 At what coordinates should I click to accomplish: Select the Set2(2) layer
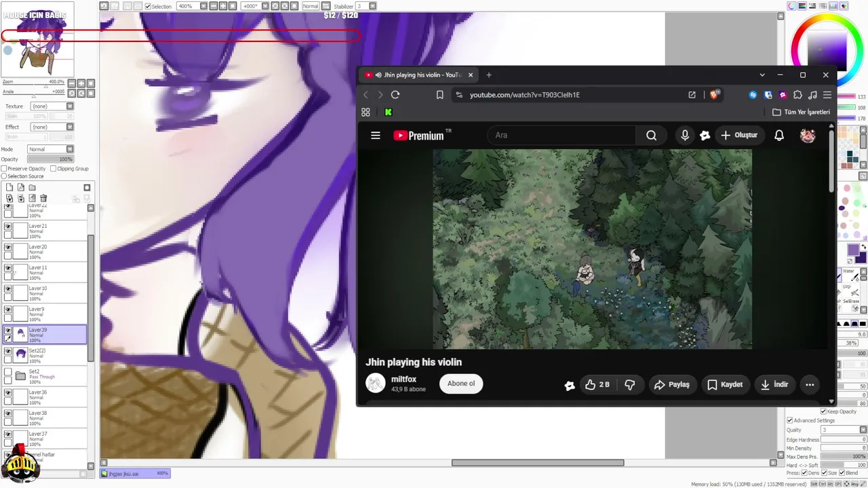coord(45,355)
